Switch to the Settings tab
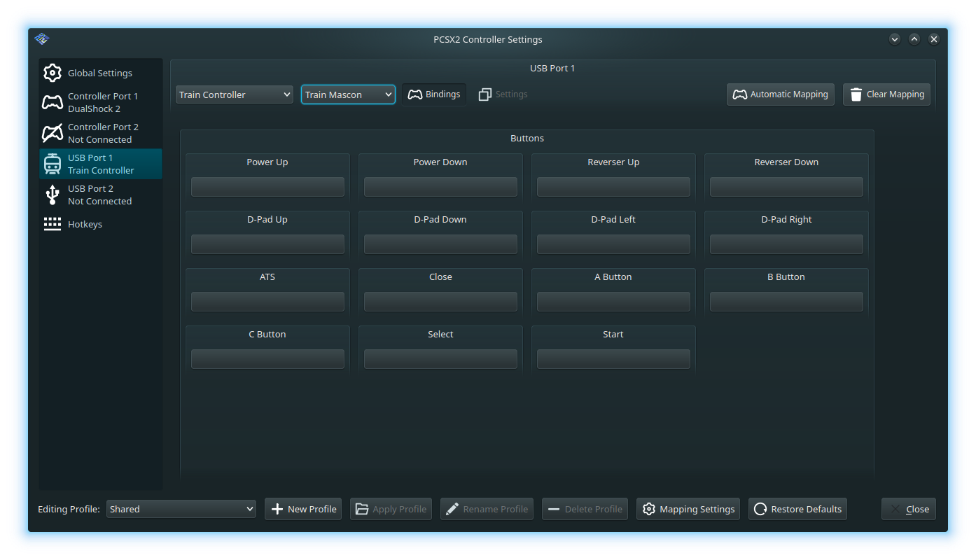This screenshot has width=976, height=560. pyautogui.click(x=503, y=94)
